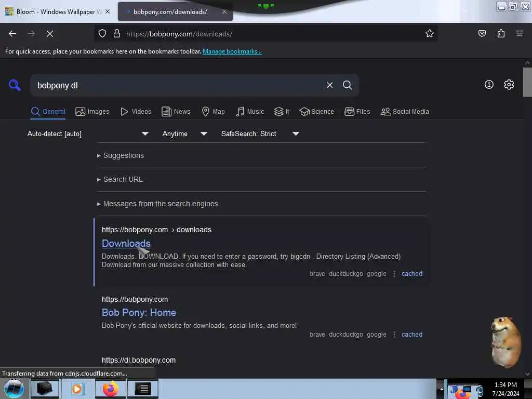Open the black box taskbar app
This screenshot has width=532, height=399.
pos(45,389)
